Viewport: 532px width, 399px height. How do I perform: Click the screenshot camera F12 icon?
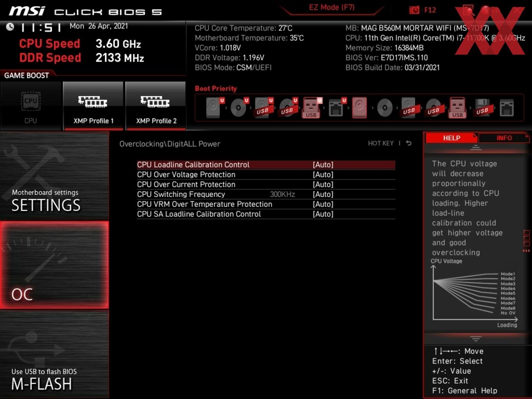point(414,10)
